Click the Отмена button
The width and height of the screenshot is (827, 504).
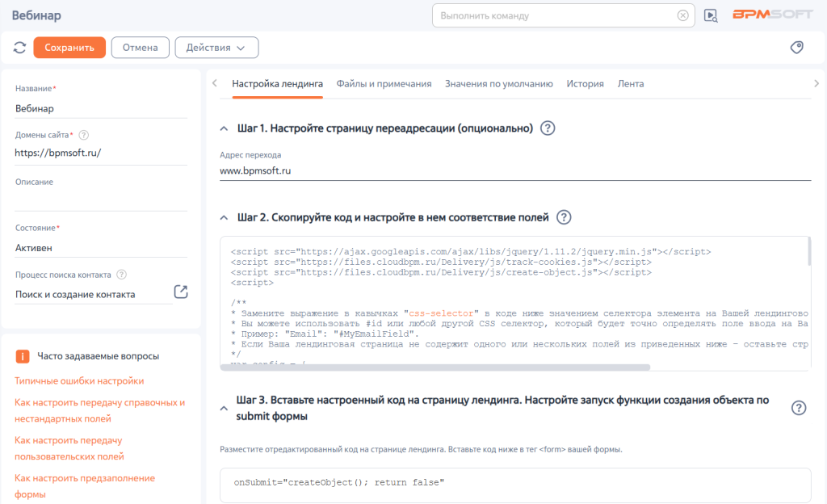point(141,48)
